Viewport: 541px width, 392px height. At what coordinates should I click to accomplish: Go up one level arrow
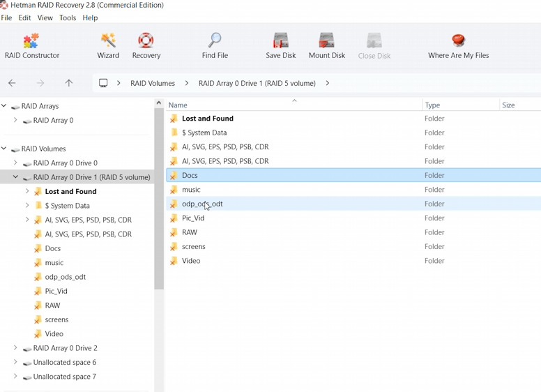pos(69,83)
